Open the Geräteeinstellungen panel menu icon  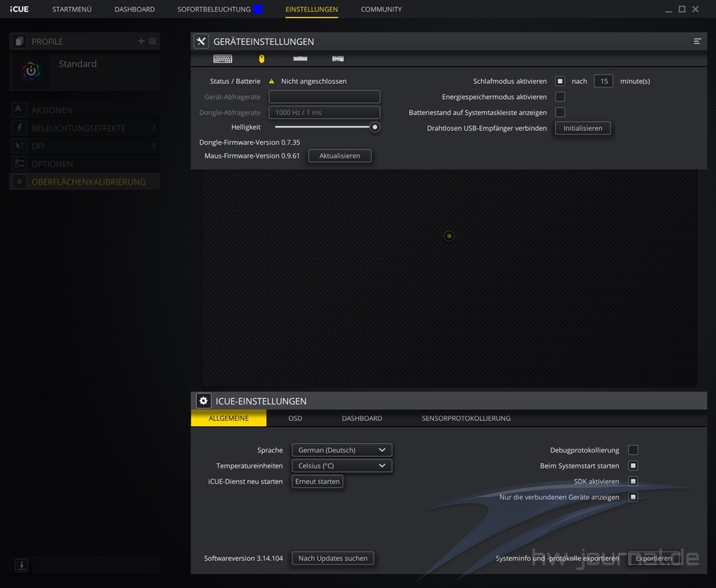(697, 41)
